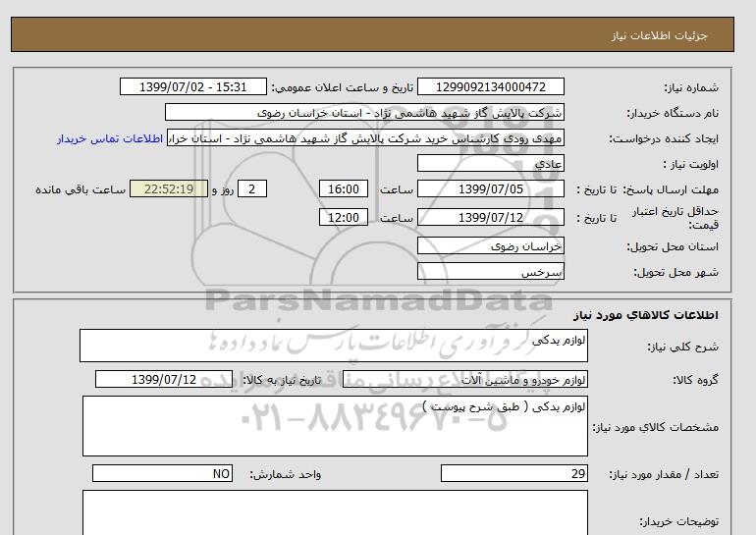The width and height of the screenshot is (756, 535).
Task: Click response deadline date 1399/07/05
Action: pyautogui.click(x=491, y=188)
